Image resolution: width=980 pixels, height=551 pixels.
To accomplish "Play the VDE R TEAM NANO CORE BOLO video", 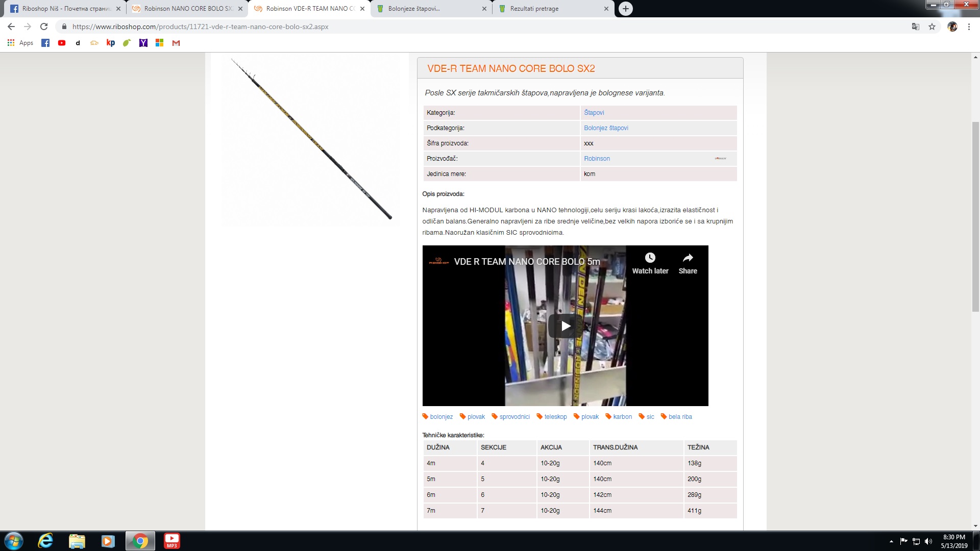I will click(565, 326).
